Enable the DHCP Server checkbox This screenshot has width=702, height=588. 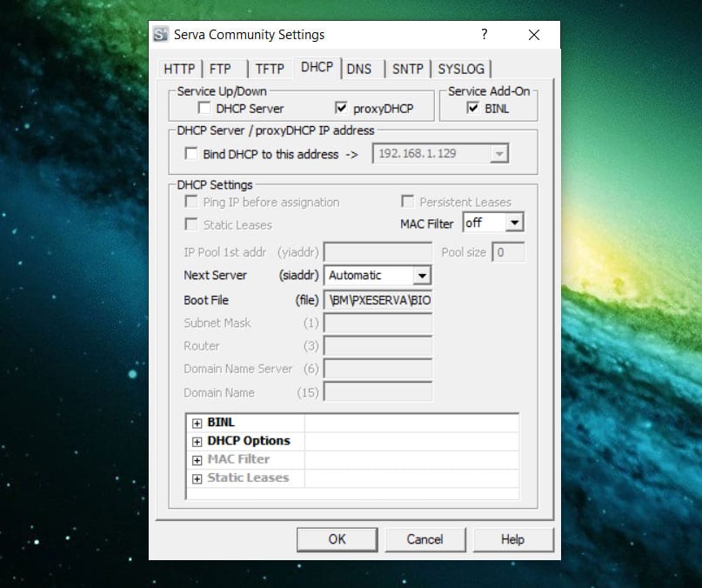[x=204, y=108]
